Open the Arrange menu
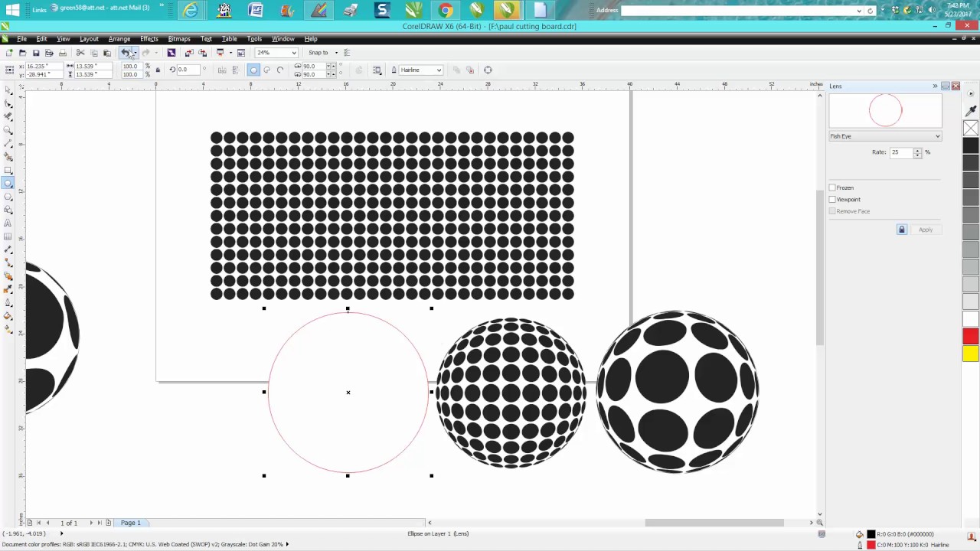This screenshot has width=980, height=551. 119,39
